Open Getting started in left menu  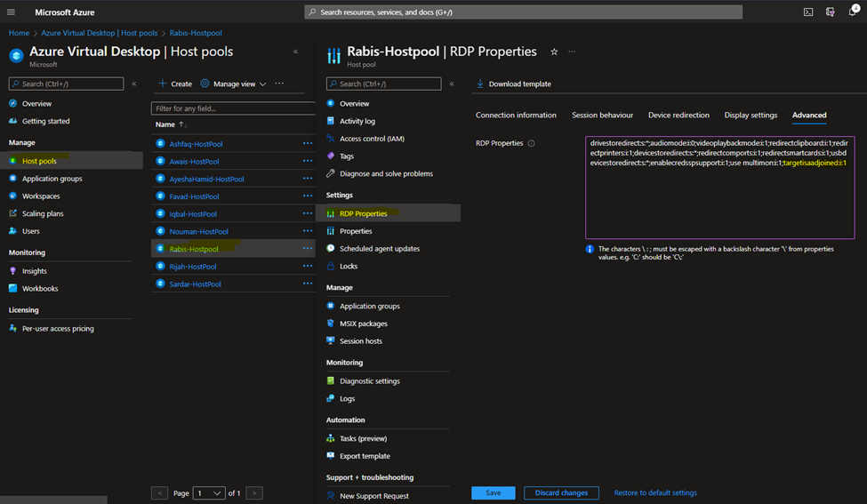point(45,121)
